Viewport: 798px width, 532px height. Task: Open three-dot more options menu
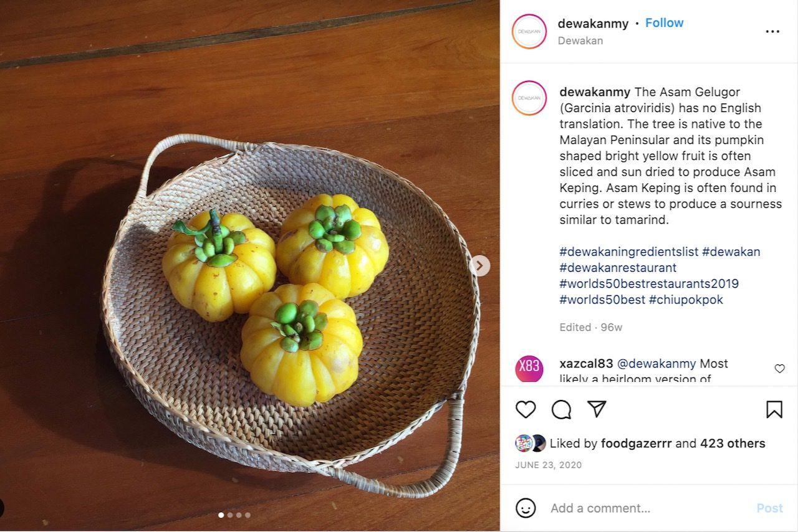pos(772,32)
